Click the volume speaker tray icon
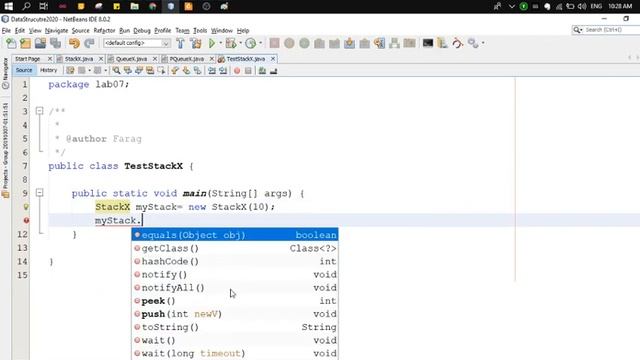 tap(582, 6)
